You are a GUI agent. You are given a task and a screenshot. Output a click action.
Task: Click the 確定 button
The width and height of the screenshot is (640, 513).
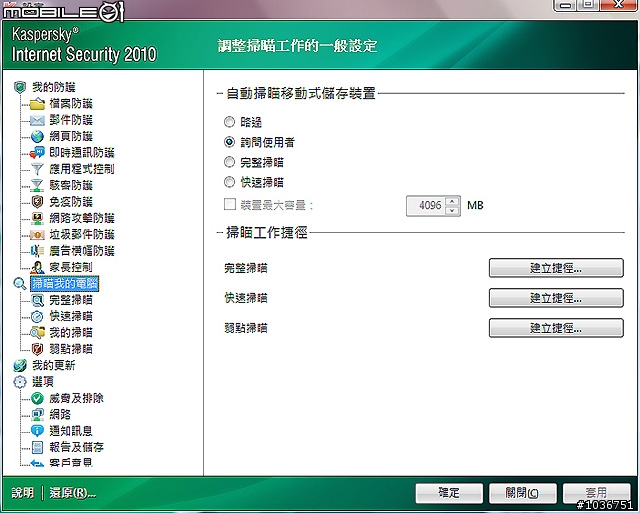pos(449,493)
